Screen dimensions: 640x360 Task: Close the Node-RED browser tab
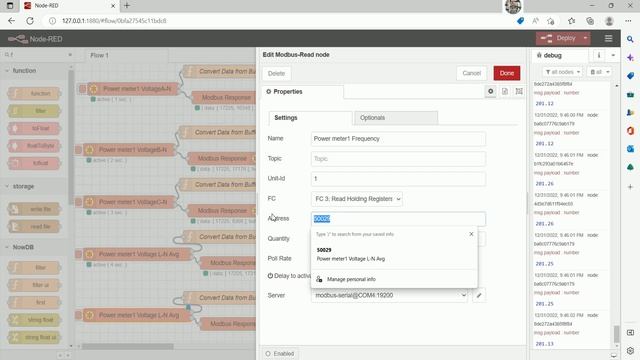pos(113,6)
